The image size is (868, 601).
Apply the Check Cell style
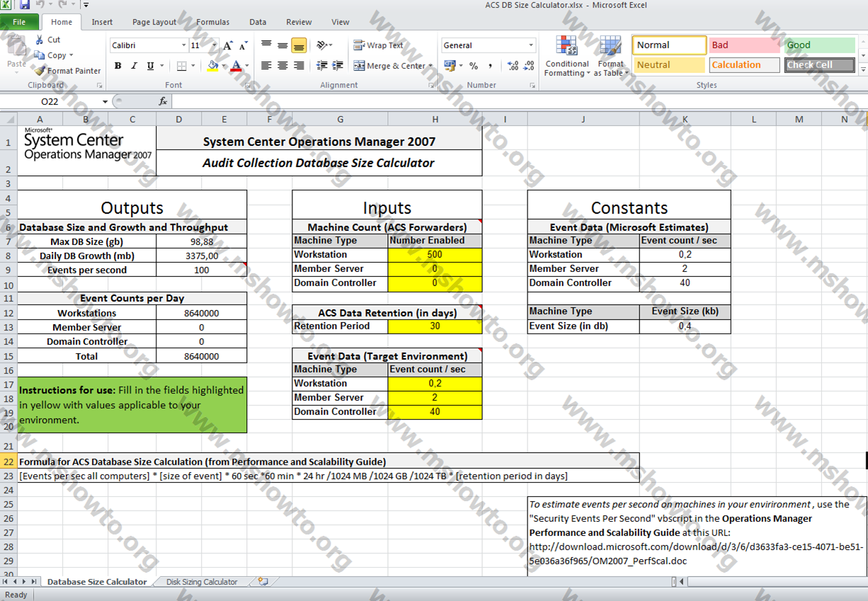(x=820, y=65)
